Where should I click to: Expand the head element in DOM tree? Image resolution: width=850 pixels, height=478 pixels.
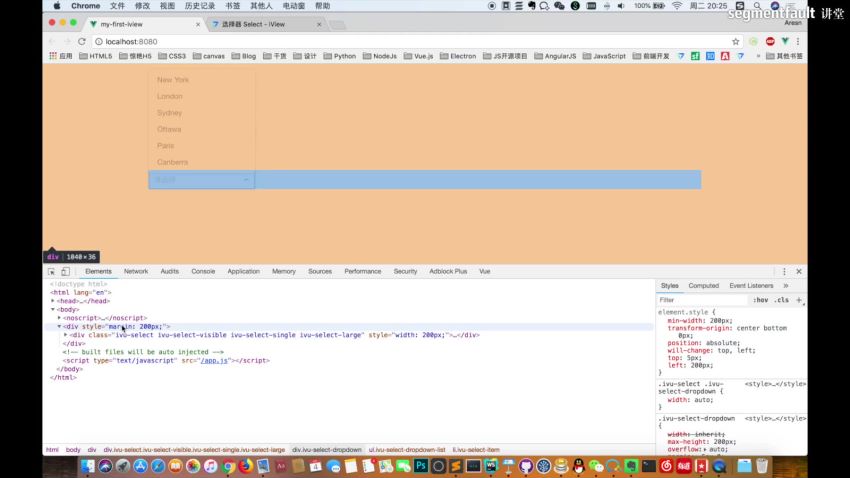point(53,301)
